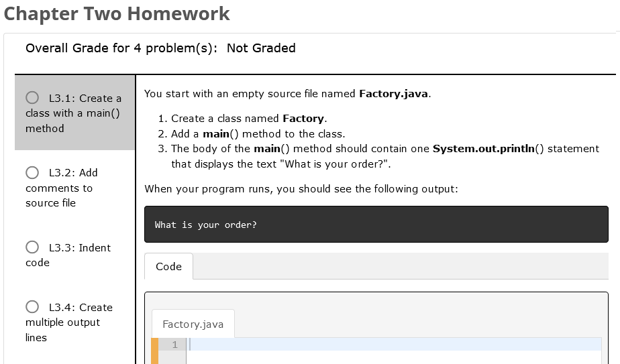
Task: Open 'Create a class with a main() method' problem
Action: coord(74,113)
